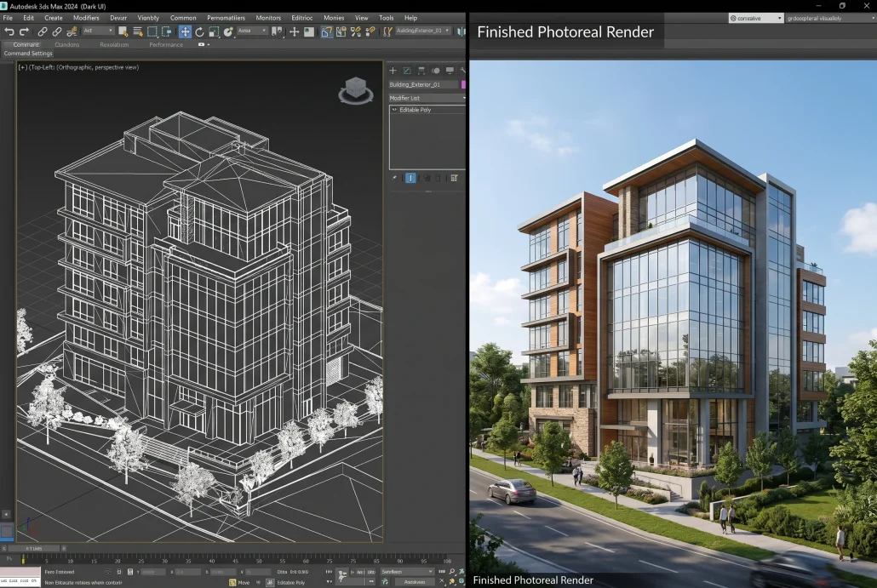The width and height of the screenshot is (877, 588).
Task: Click the keyboard shortcut override icon
Action: pos(309,31)
